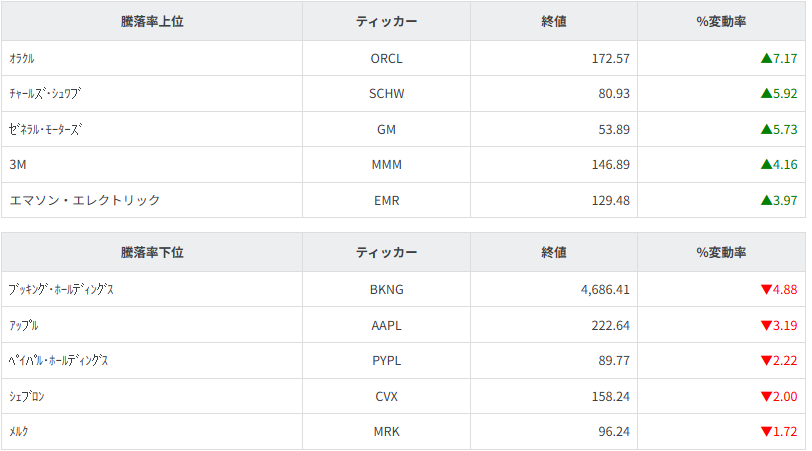Click the green up arrow beside 5.73

coord(766,130)
